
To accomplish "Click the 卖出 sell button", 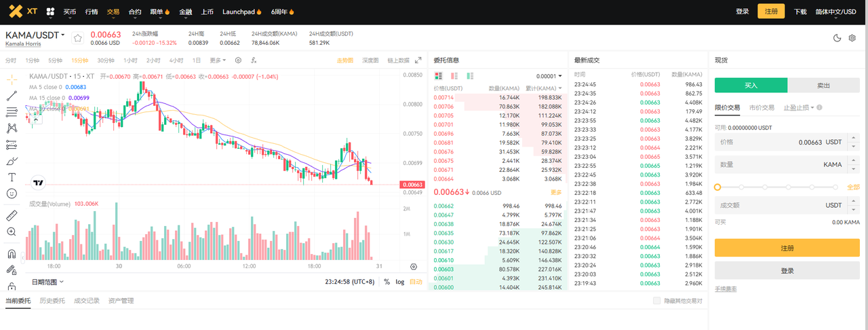I will 823,86.
